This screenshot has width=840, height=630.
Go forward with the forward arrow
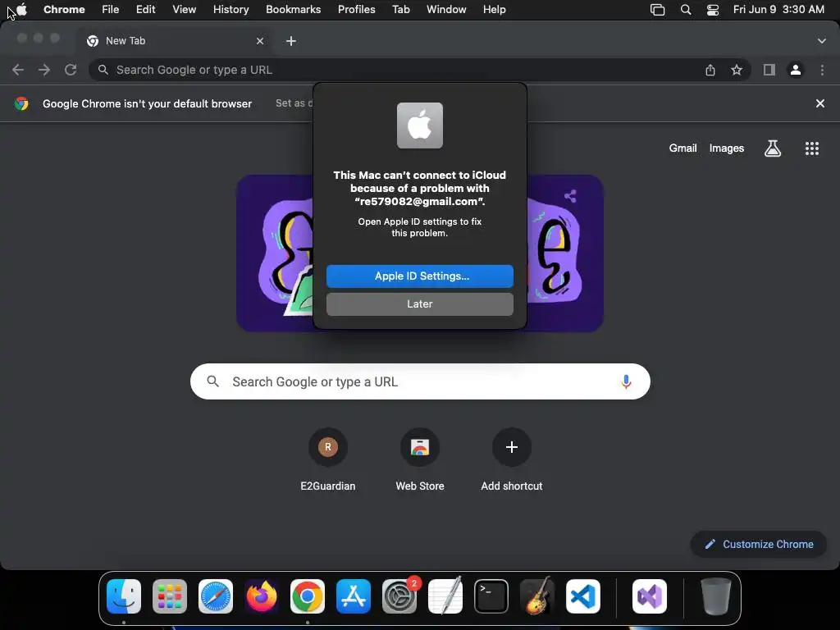coord(44,70)
